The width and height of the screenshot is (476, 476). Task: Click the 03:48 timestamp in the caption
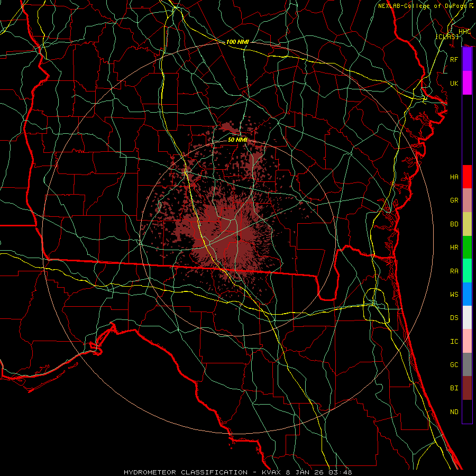coord(341,472)
